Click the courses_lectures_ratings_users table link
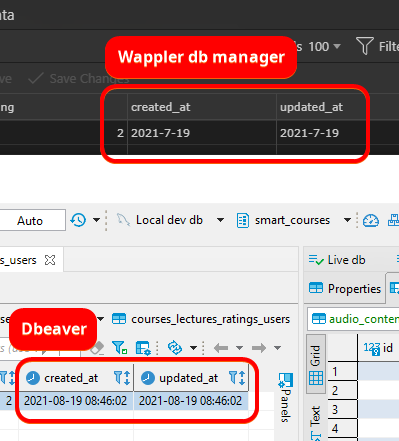Image resolution: width=399 pixels, height=441 pixels. (201, 319)
